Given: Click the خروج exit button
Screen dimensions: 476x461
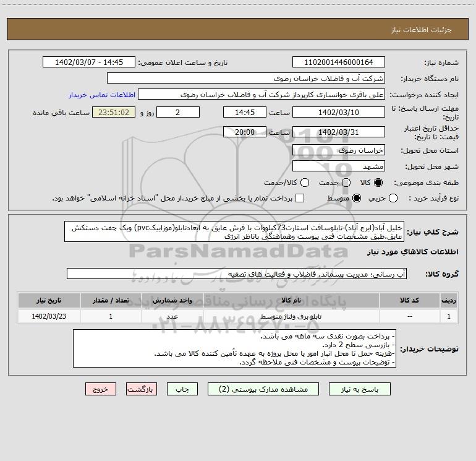Looking at the screenshot, I should point(101,389).
